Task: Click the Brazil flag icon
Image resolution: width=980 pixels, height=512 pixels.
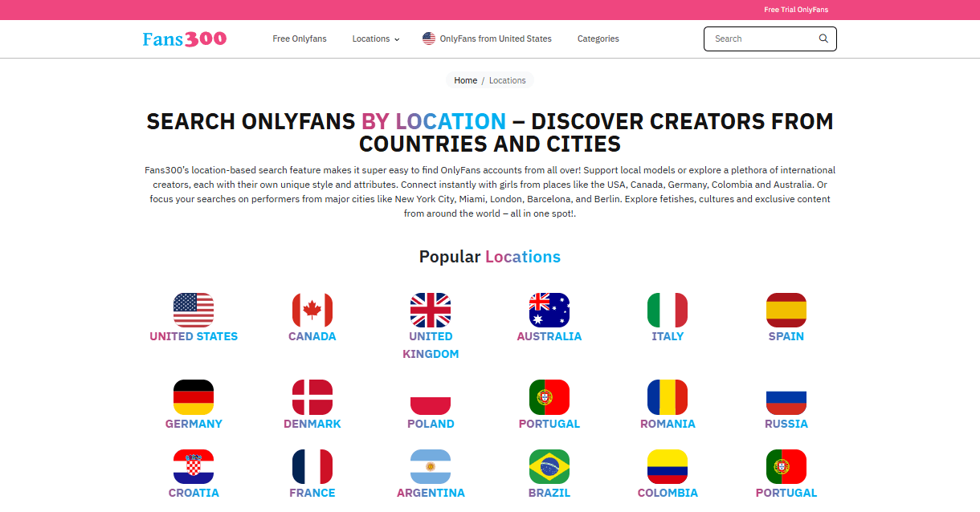Action: click(x=549, y=466)
